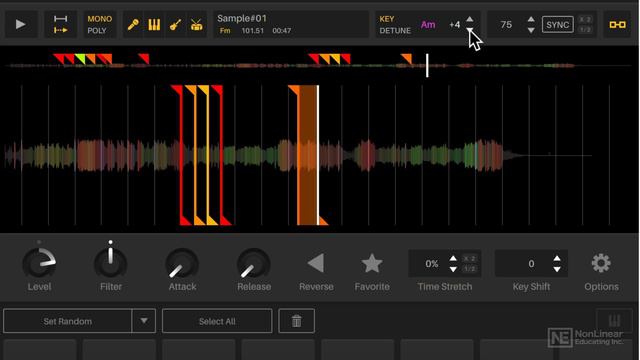Click the Release knob
Screen dimensions: 640x360
[253, 264]
